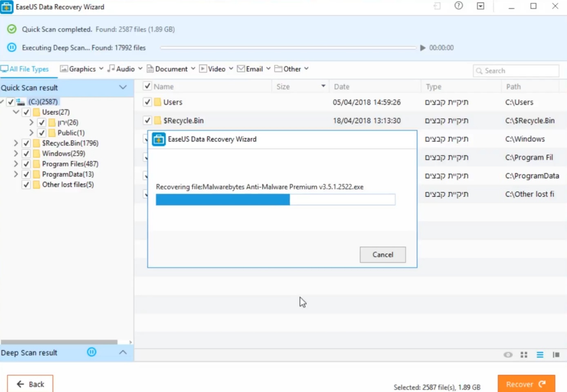The width and height of the screenshot is (567, 392).
Task: Cancel the file recovery dialog
Action: pos(383,255)
